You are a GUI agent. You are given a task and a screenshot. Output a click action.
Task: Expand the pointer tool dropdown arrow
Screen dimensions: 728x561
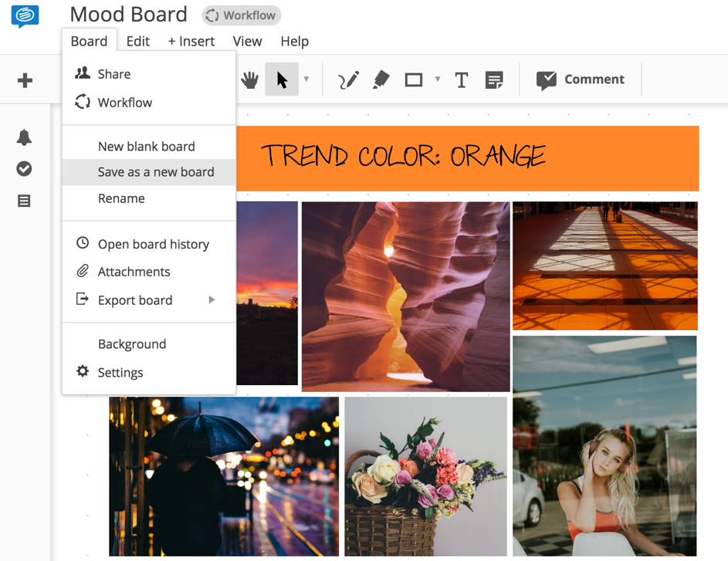tap(306, 79)
